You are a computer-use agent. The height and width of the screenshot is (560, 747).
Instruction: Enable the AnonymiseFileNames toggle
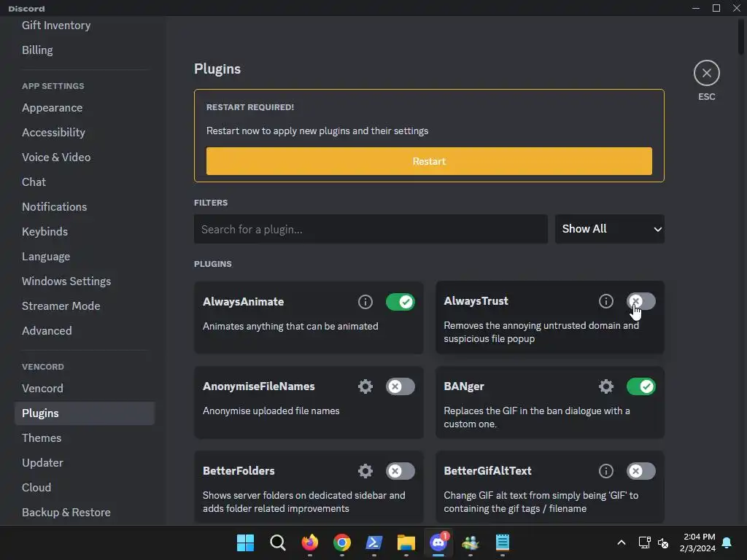[400, 386]
